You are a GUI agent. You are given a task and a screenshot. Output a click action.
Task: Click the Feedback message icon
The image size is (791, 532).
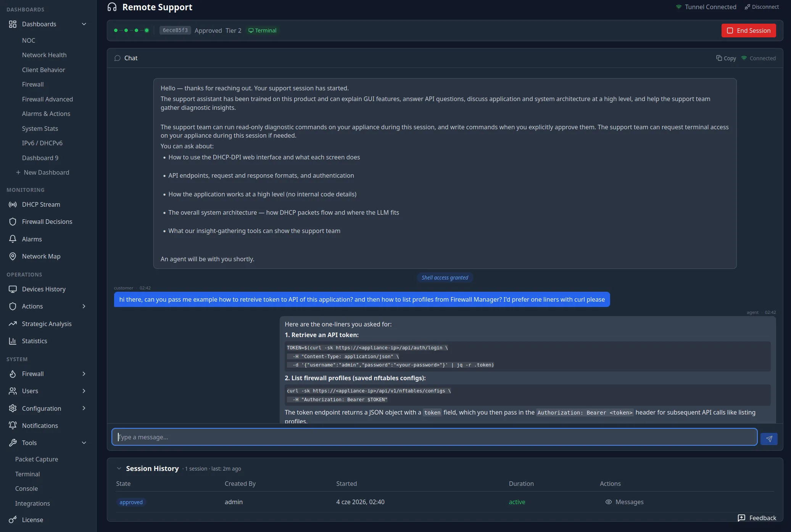741,518
